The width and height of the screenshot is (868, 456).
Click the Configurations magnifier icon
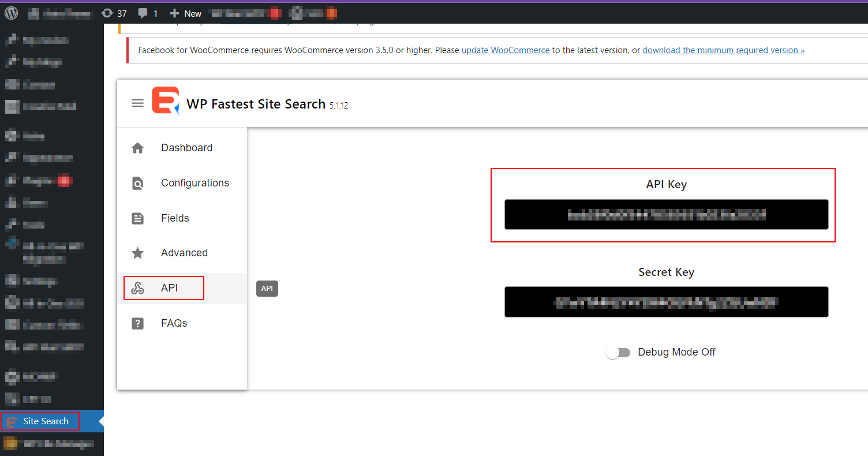click(137, 184)
